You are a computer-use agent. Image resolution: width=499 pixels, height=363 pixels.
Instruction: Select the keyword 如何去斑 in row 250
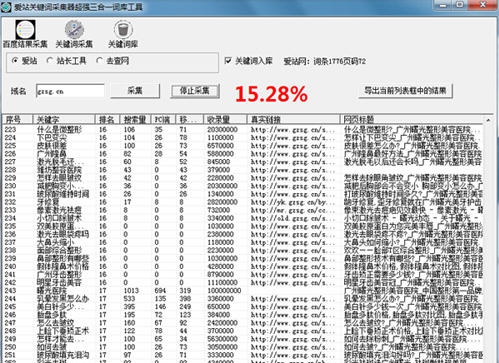[x=52, y=347]
